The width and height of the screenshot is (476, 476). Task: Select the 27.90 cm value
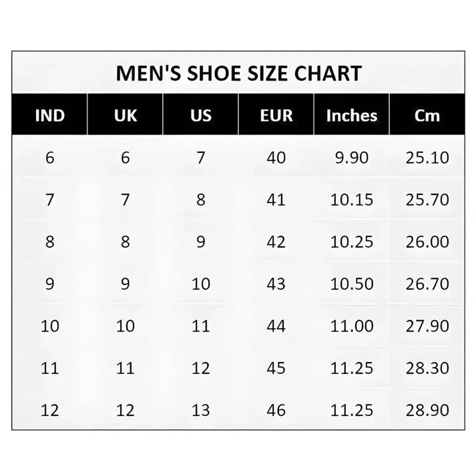click(x=427, y=326)
